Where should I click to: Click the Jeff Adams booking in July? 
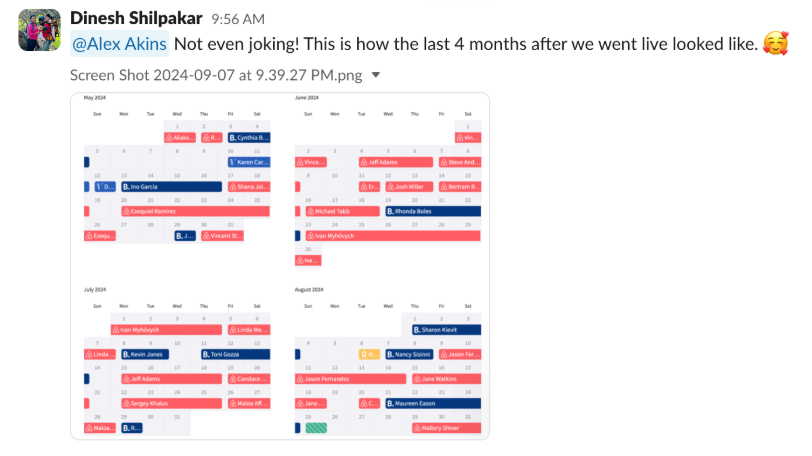click(171, 379)
